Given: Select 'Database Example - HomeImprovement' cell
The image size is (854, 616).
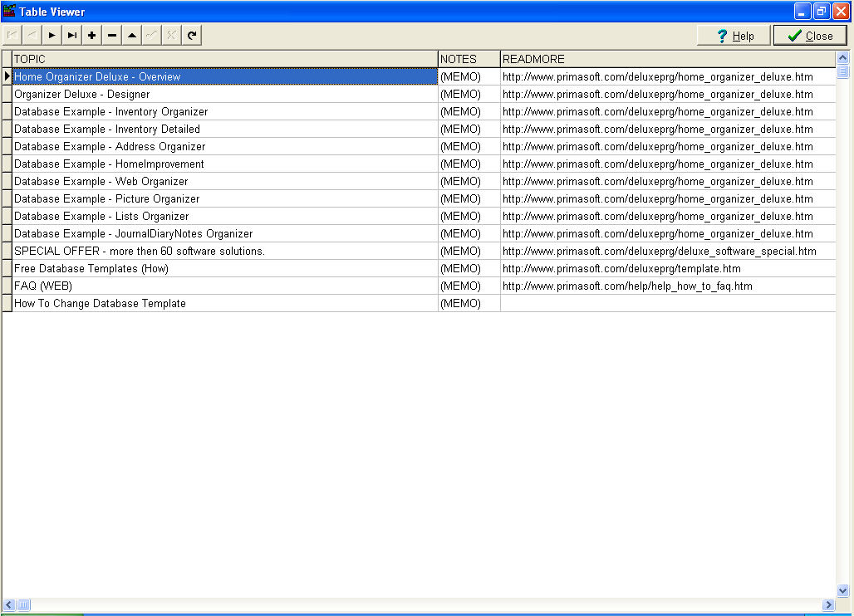Looking at the screenshot, I should pyautogui.click(x=225, y=164).
